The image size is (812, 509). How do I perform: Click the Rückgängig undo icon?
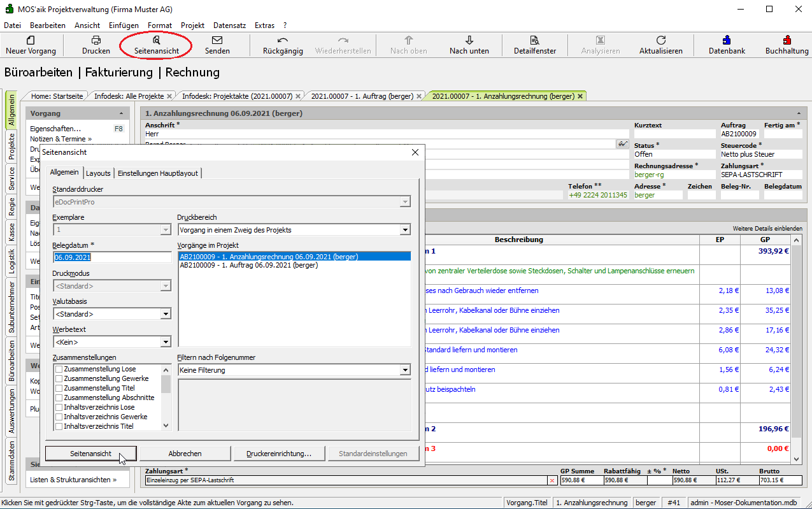283,40
